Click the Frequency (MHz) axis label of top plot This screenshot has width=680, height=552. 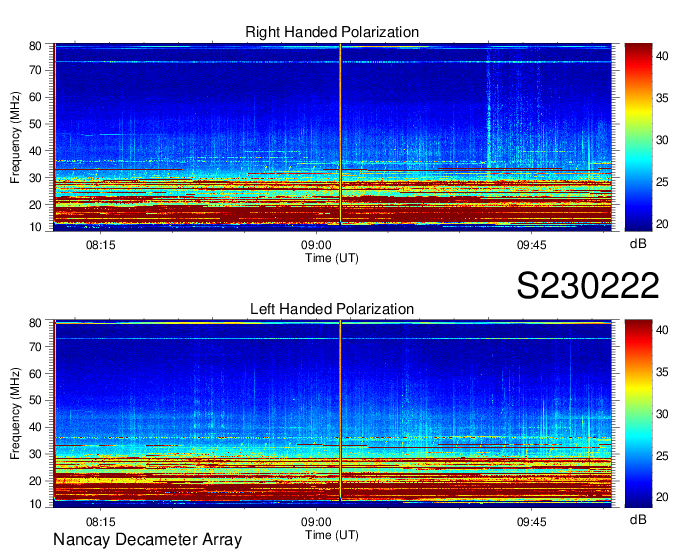tap(15, 137)
